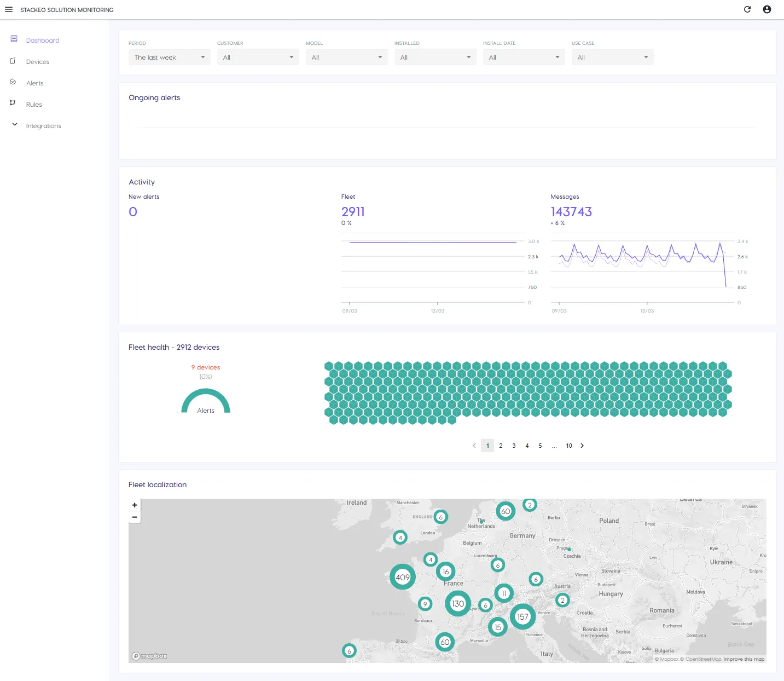The height and width of the screenshot is (681, 784).
Task: Click the 409 device cluster on map
Action: click(403, 577)
